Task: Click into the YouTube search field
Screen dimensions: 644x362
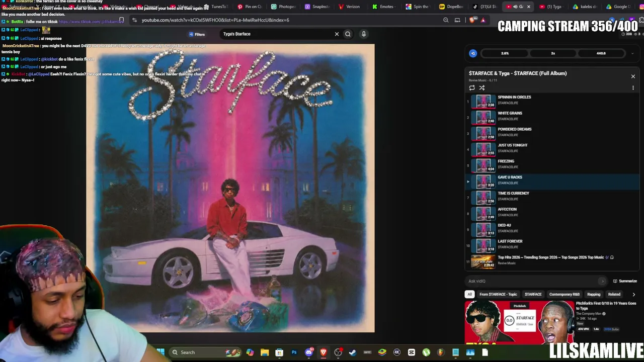Action: (x=277, y=34)
